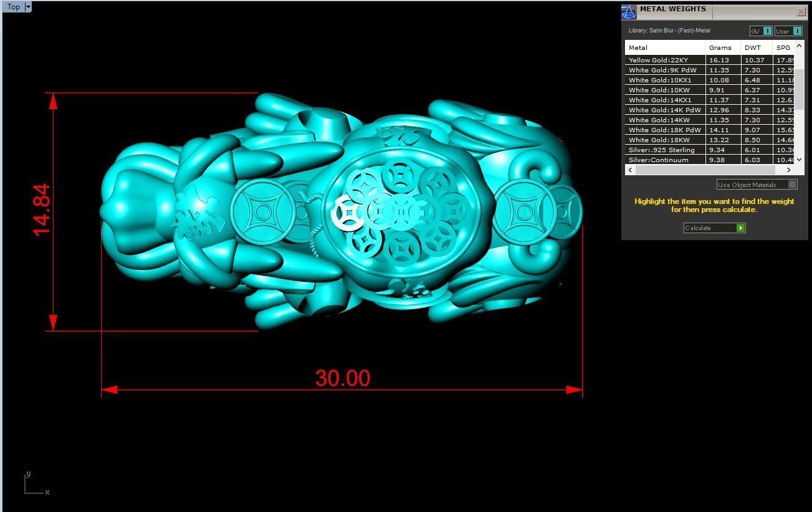Click the Library: Satin Blur label
The width and height of the screenshot is (812, 512).
[669, 31]
